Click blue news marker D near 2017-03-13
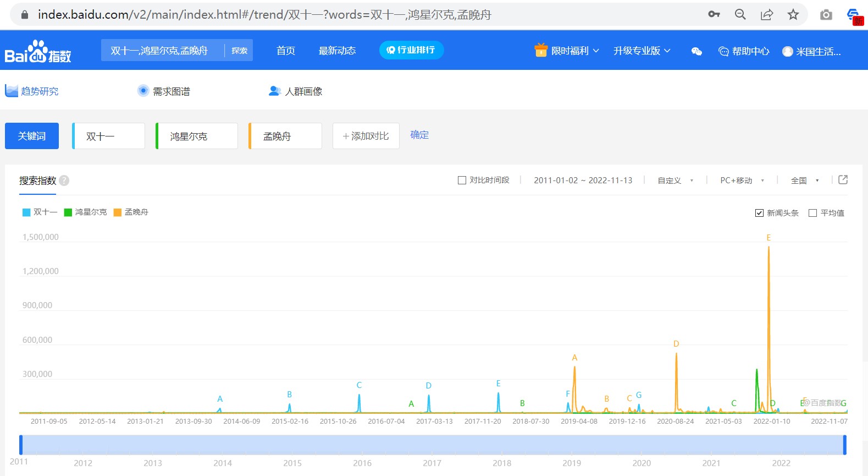The height and width of the screenshot is (476, 868). point(429,386)
